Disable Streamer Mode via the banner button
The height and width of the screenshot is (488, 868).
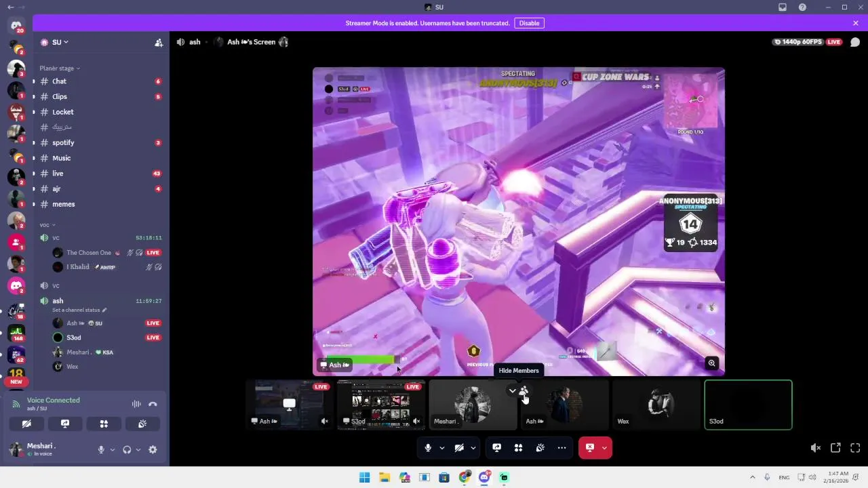click(529, 23)
